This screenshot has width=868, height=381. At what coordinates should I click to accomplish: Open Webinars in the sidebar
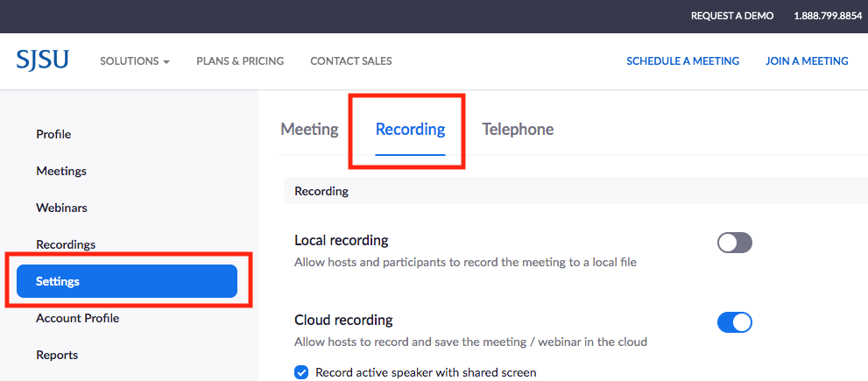tap(61, 208)
